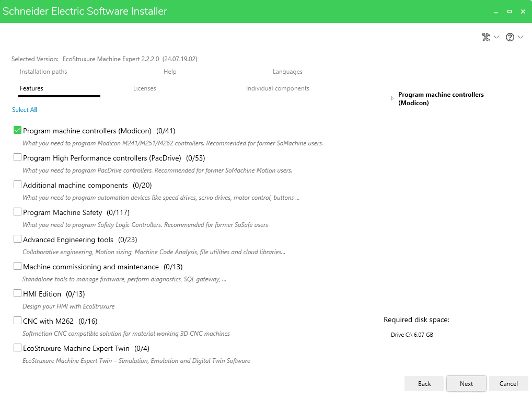
Task: Open the tools settings icon
Action: 486,37
